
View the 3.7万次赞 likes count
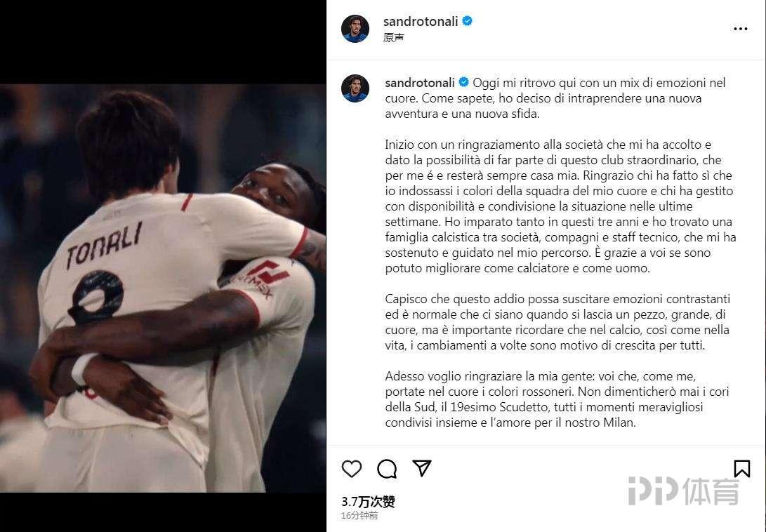[x=368, y=501]
